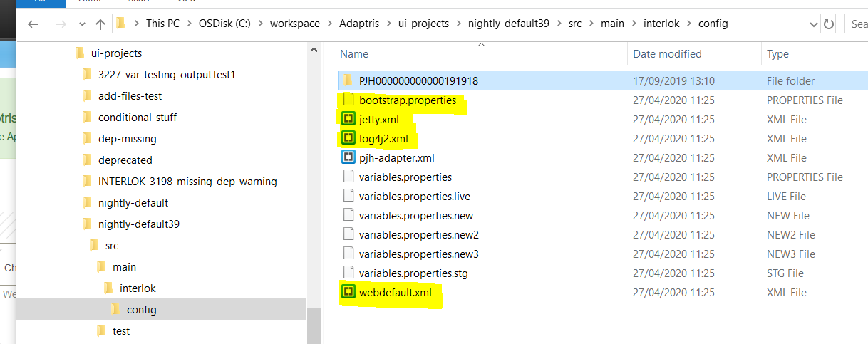Viewport: 868px width, 344px height.
Task: Click the Back navigation arrow
Action: tap(33, 24)
